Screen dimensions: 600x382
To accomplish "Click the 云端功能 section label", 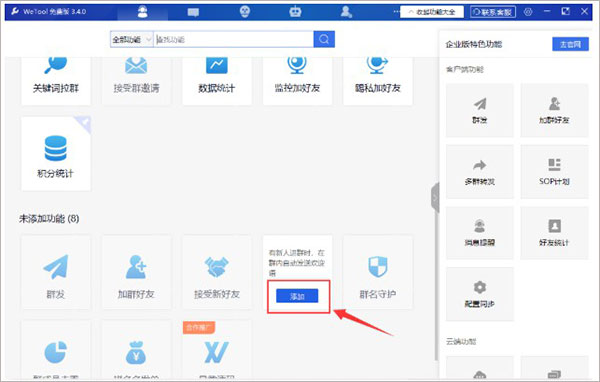I will (461, 341).
